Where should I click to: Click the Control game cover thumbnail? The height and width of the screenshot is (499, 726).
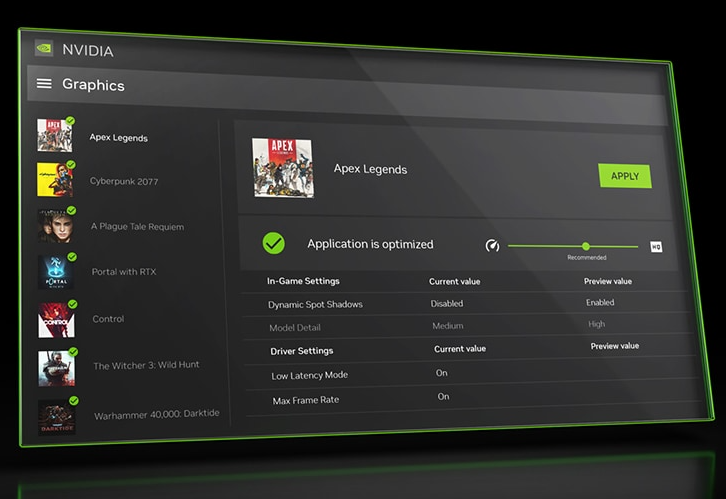tap(56, 320)
